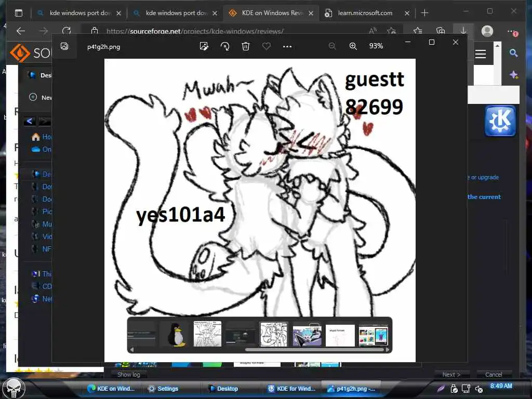Open Network in explorer sidebar

[x=41, y=299]
